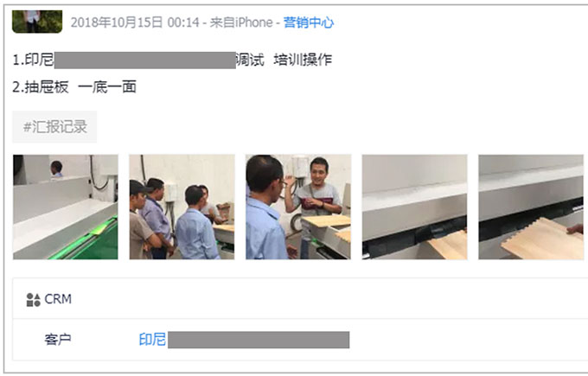The image size is (588, 376).
Task: Open the last photo of the drawer board
Action: point(531,207)
